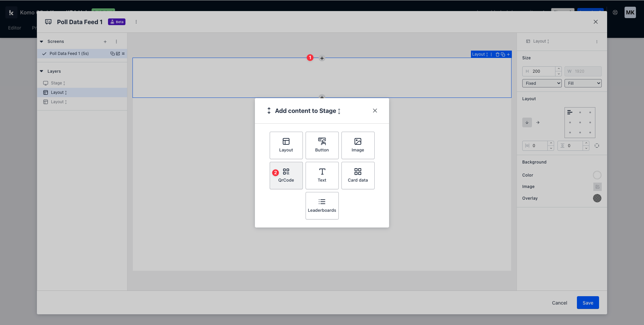Open Screens section three-dot menu
This screenshot has height=325, width=644.
click(x=116, y=42)
